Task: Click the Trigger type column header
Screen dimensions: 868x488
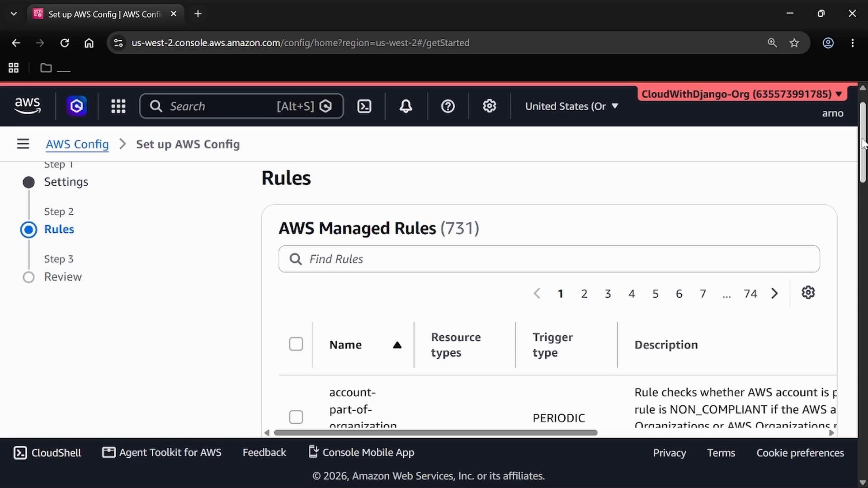Action: (552, 345)
